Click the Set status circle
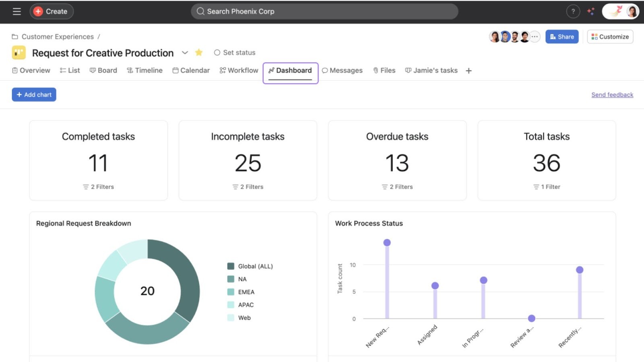This screenshot has height=362, width=644. [217, 52]
